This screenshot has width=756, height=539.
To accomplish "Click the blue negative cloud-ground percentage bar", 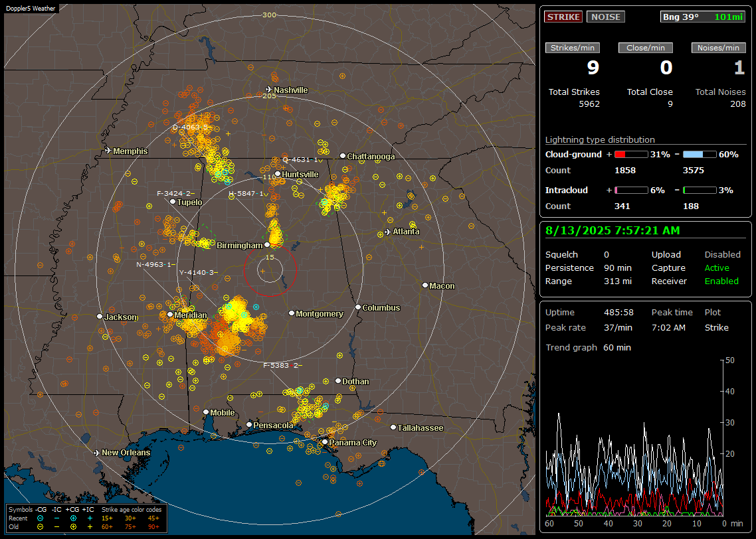I will point(700,155).
